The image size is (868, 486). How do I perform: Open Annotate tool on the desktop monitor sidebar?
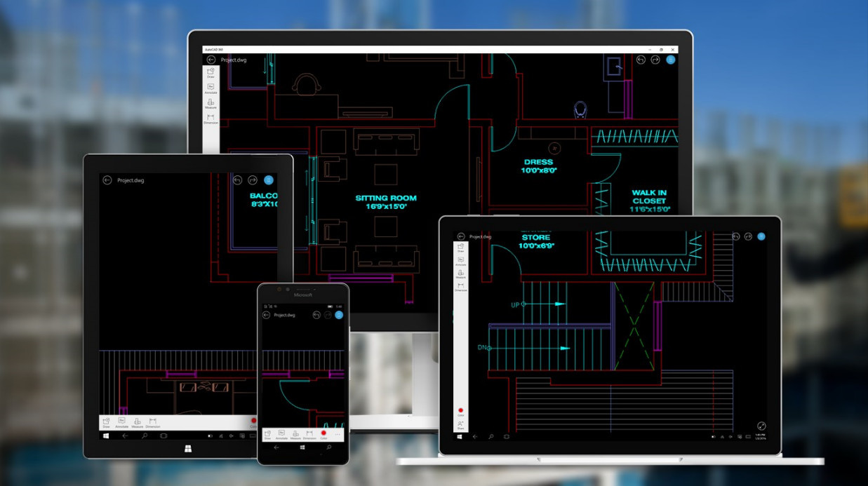click(211, 88)
